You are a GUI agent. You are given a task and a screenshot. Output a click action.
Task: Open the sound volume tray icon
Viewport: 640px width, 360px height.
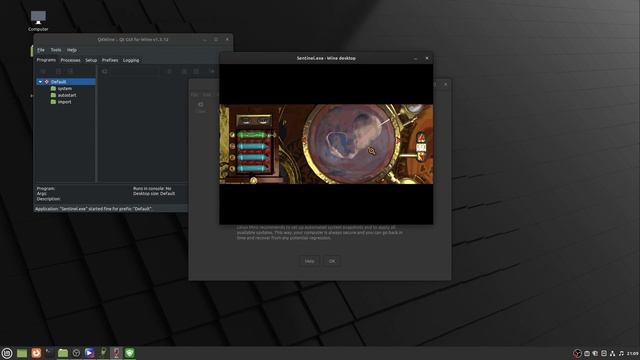coord(621,353)
